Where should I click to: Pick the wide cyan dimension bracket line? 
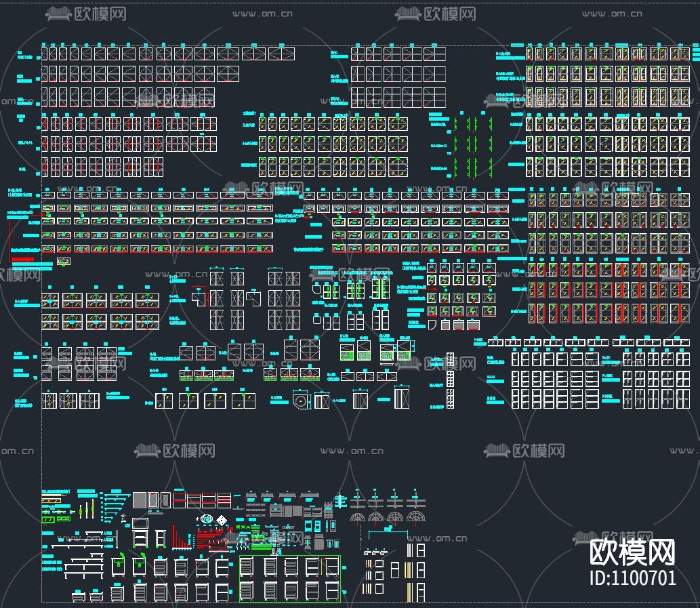tap(388, 533)
